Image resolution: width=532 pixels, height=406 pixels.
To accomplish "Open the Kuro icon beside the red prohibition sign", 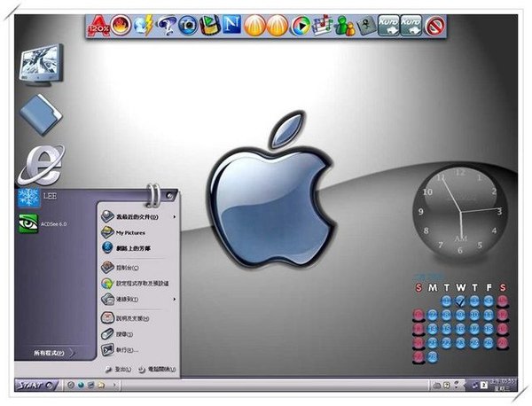I will [x=411, y=26].
